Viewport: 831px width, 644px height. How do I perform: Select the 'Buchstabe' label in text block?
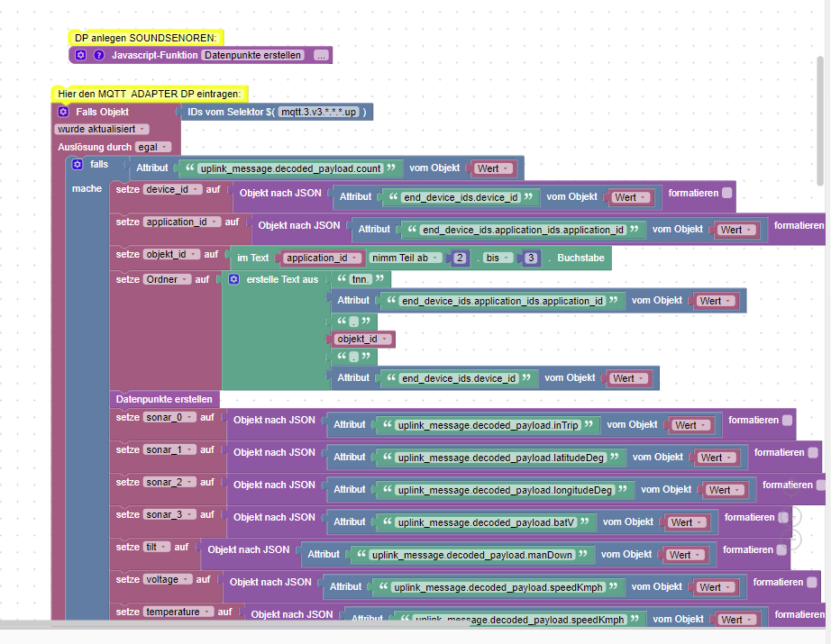(x=580, y=258)
